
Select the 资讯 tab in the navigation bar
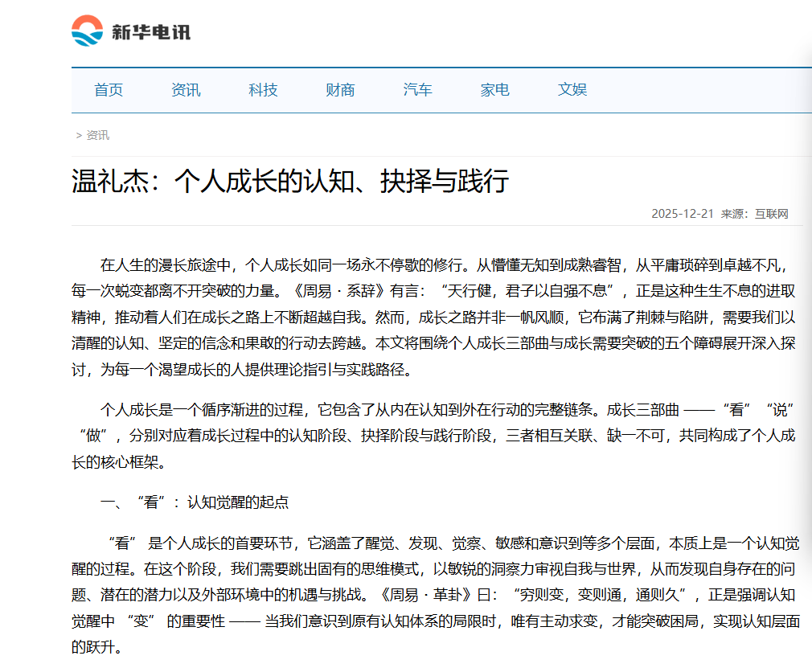click(x=185, y=90)
